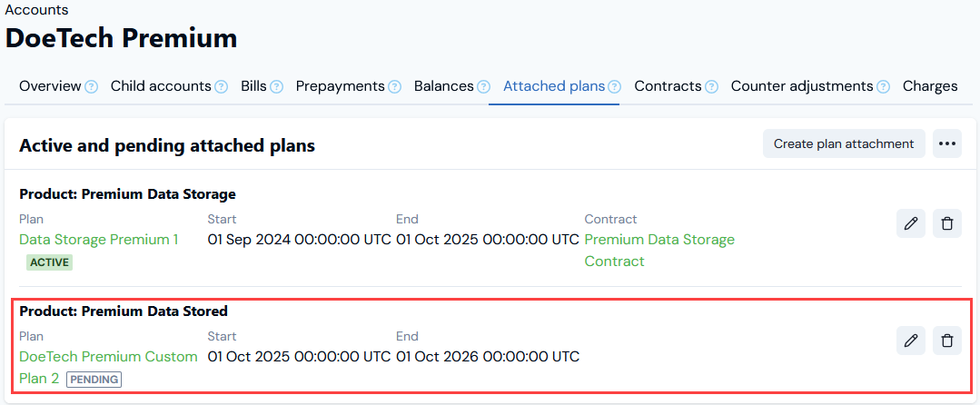
Task: Open help icon next to Overview tab
Action: coord(91,87)
